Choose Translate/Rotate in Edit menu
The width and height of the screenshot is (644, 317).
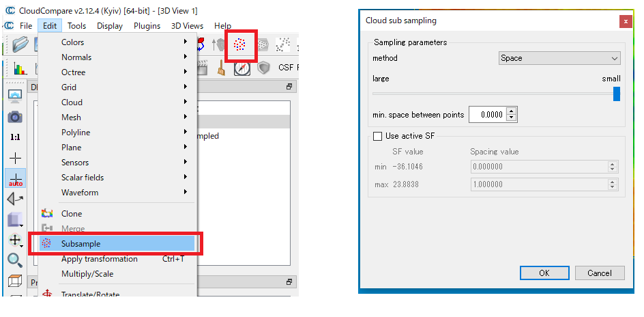tap(117, 292)
